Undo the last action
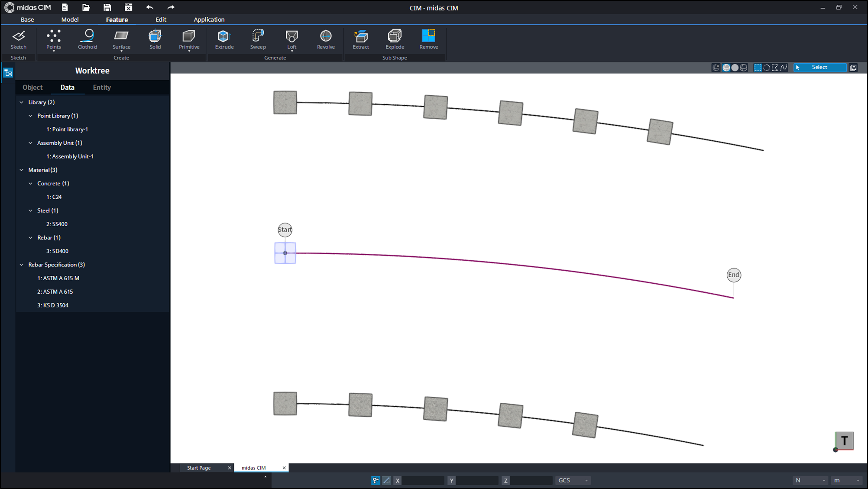The image size is (868, 489). (x=150, y=7)
